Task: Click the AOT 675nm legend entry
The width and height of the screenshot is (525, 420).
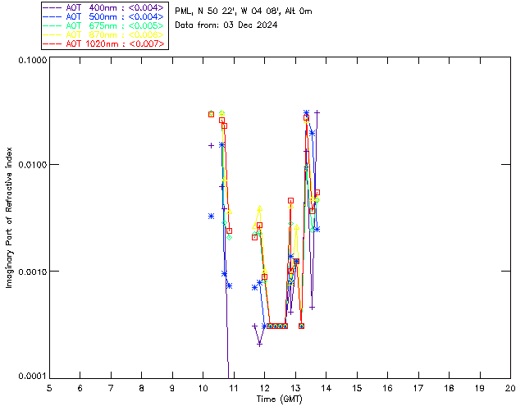Action: point(104,25)
